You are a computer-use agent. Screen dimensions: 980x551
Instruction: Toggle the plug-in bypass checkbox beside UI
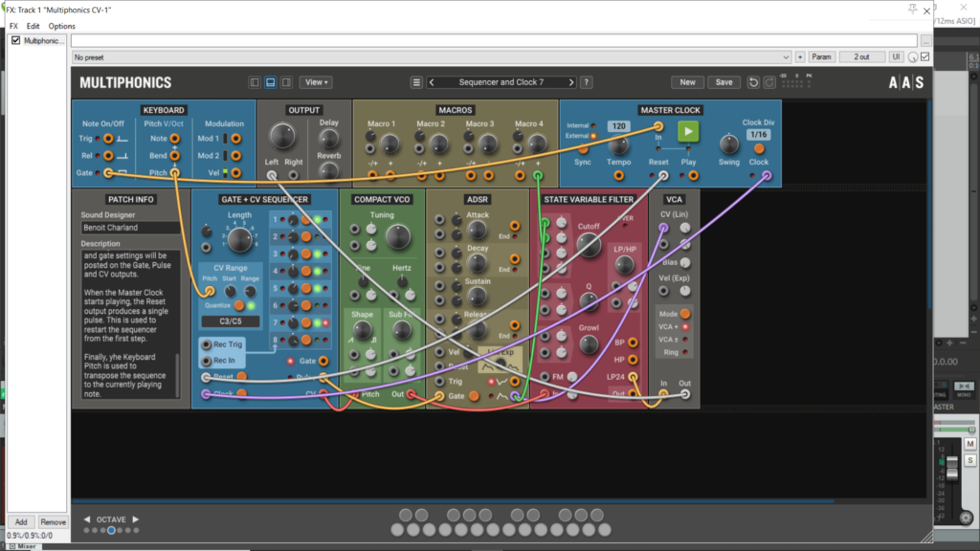coord(925,56)
